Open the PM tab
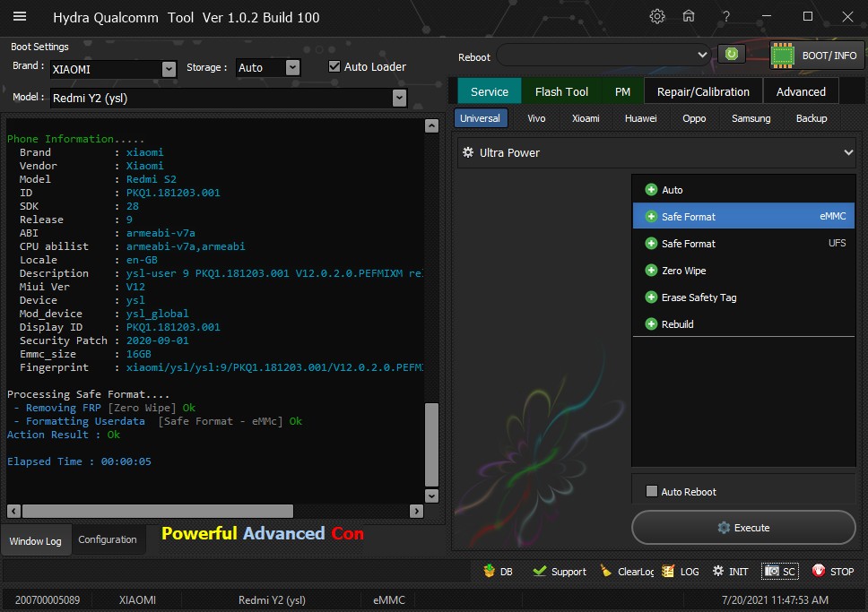 pyautogui.click(x=623, y=91)
